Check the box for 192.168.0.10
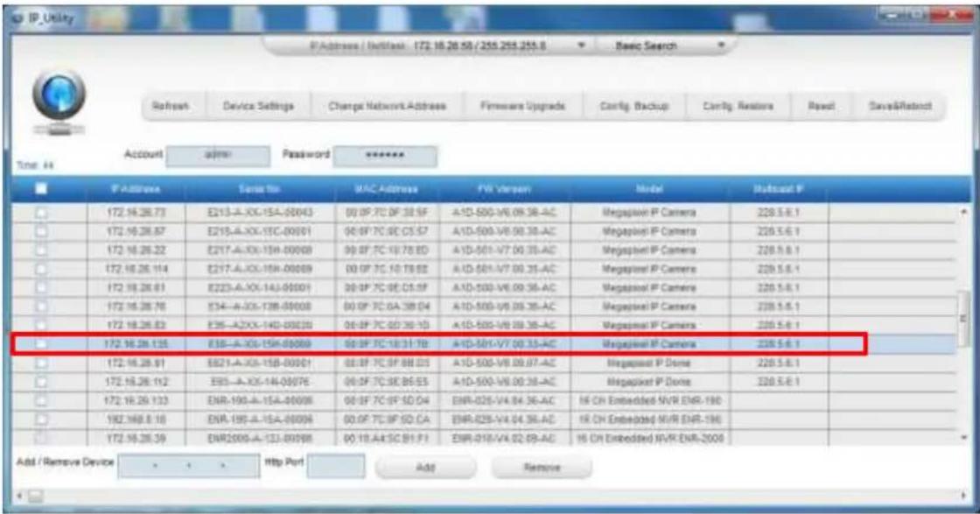The height and width of the screenshot is (514, 980). [41, 419]
